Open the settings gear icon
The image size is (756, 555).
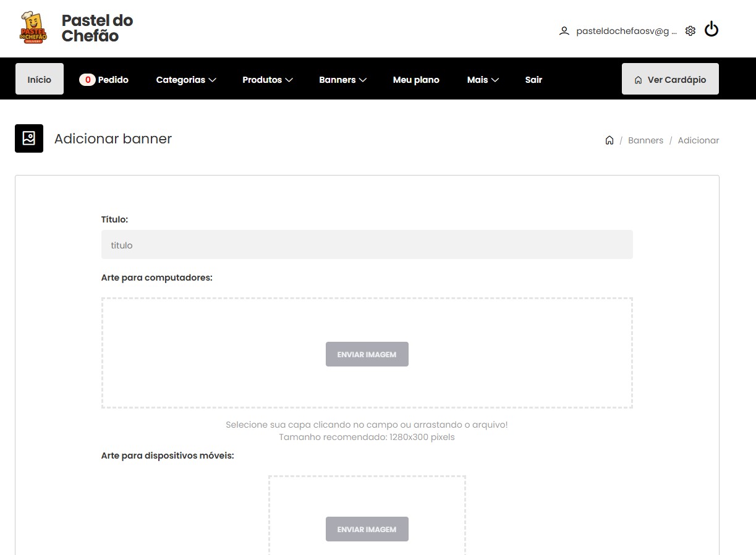click(690, 30)
